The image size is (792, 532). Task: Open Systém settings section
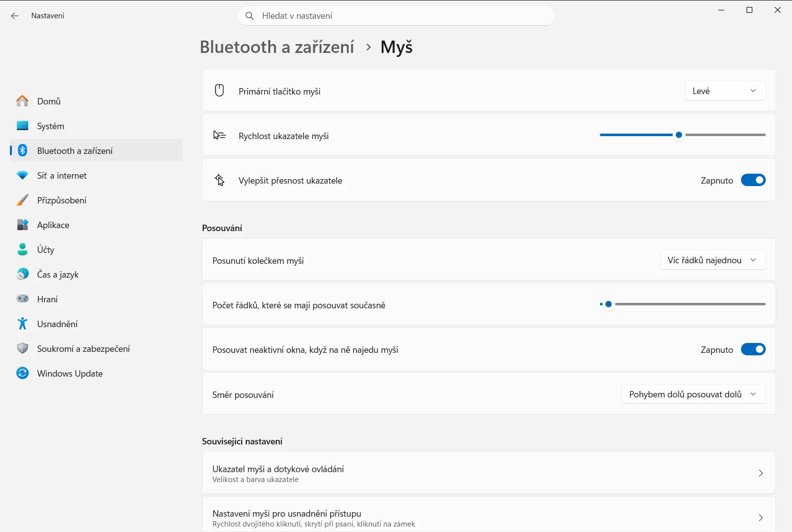pos(96,126)
